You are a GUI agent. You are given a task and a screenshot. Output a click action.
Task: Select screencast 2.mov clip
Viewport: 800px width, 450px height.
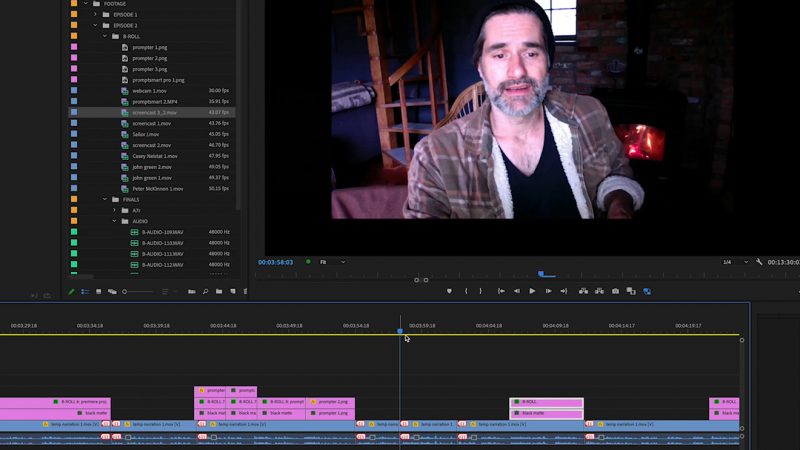[152, 145]
